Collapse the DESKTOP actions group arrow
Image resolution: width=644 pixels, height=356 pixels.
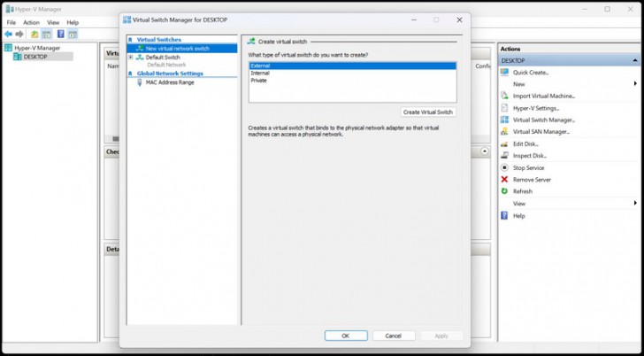click(x=635, y=60)
